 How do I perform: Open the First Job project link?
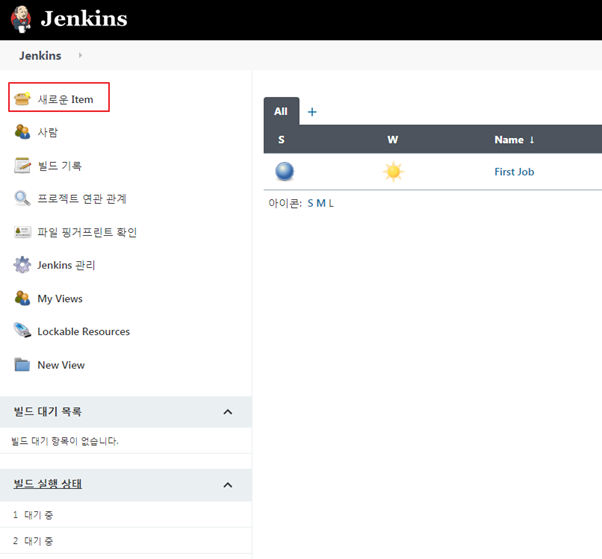point(514,172)
